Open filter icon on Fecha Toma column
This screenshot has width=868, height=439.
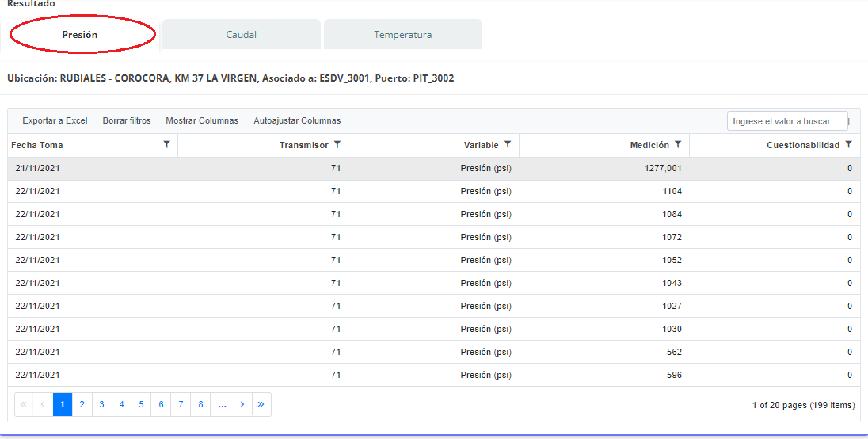(x=166, y=145)
